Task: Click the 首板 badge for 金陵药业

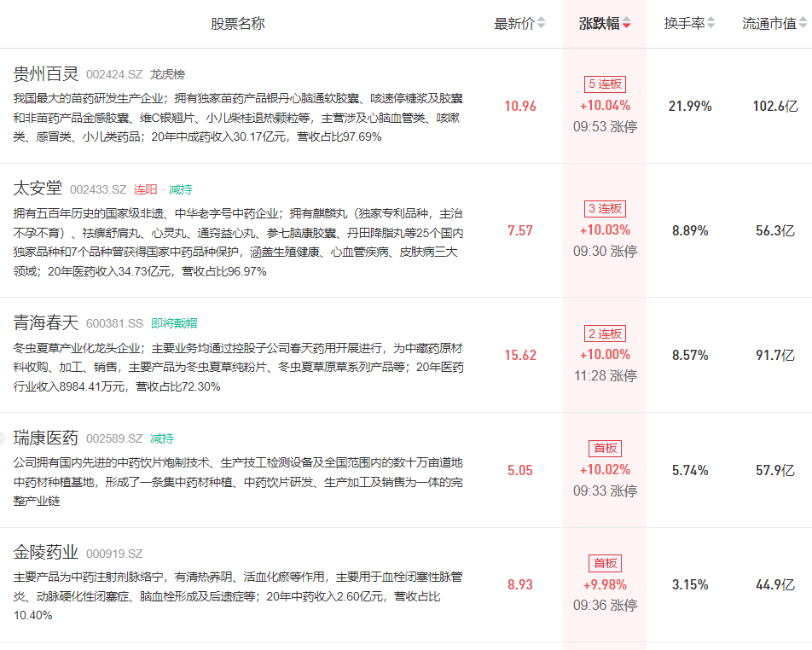Action: [x=605, y=563]
